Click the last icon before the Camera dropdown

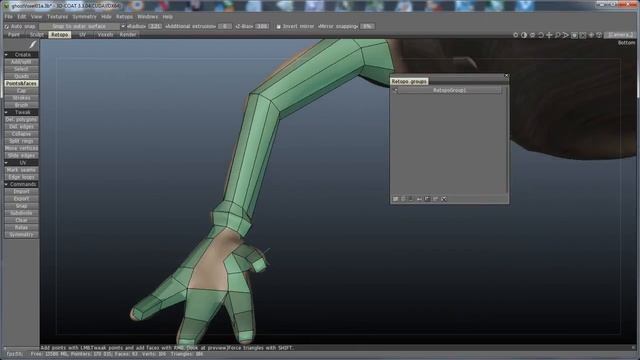pos(599,35)
